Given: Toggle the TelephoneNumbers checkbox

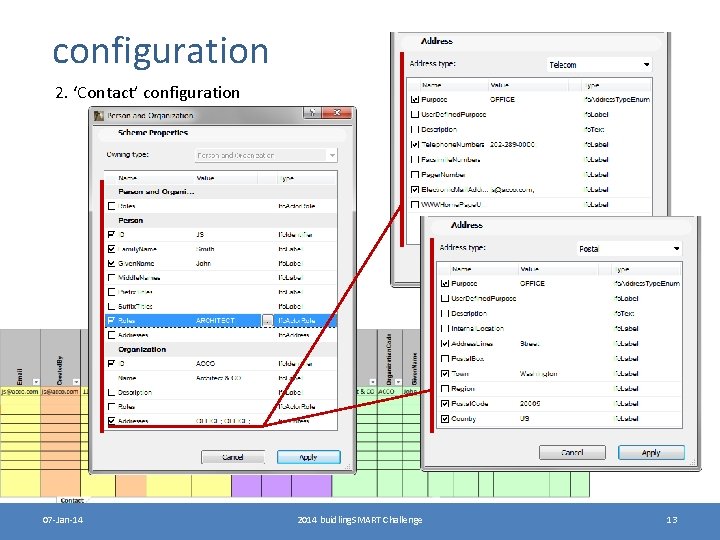Looking at the screenshot, I should 415,144.
